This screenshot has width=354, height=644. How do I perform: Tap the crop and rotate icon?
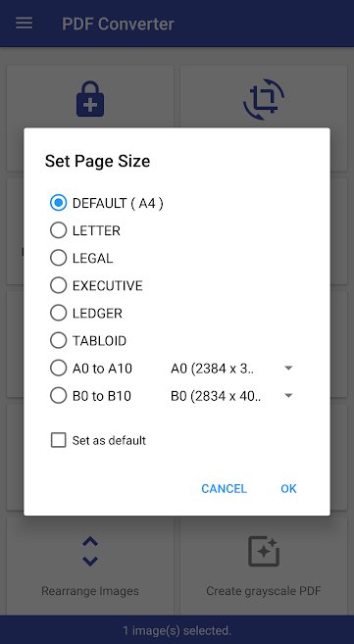click(x=264, y=99)
